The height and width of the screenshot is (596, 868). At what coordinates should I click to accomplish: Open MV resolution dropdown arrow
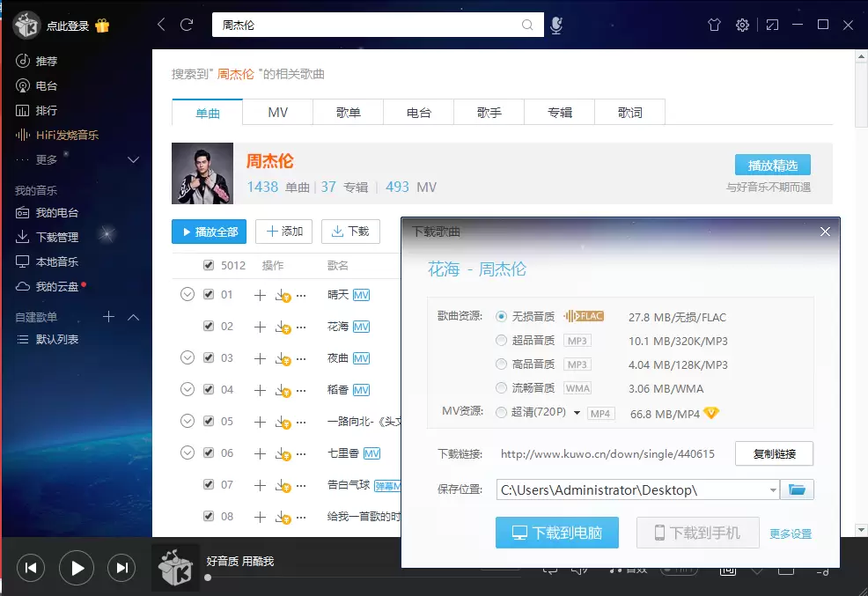(577, 413)
